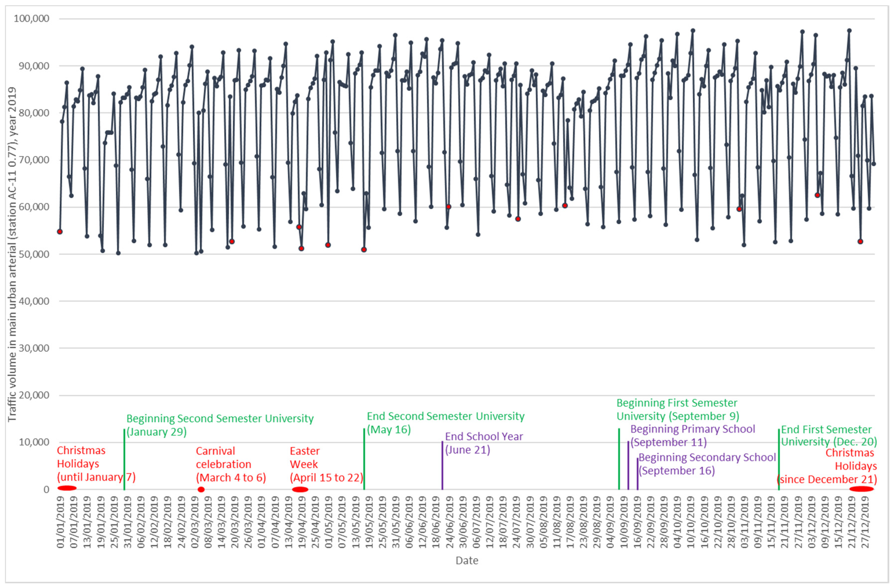The width and height of the screenshot is (894, 588).
Task: Click the 01/01/2019 x-axis date label
Action: coord(61,522)
